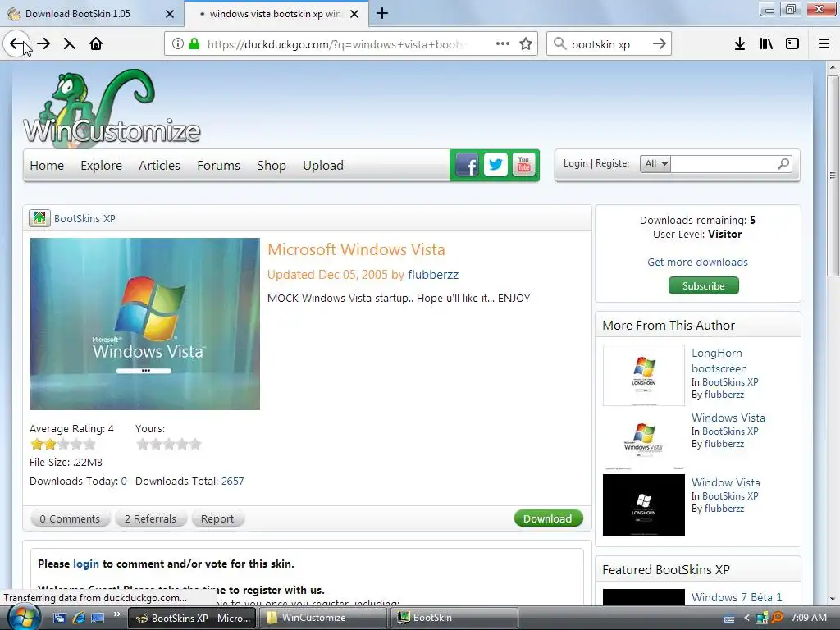Image resolution: width=840 pixels, height=630 pixels.
Task: Open the Window Vista black thumbnail
Action: pos(643,504)
